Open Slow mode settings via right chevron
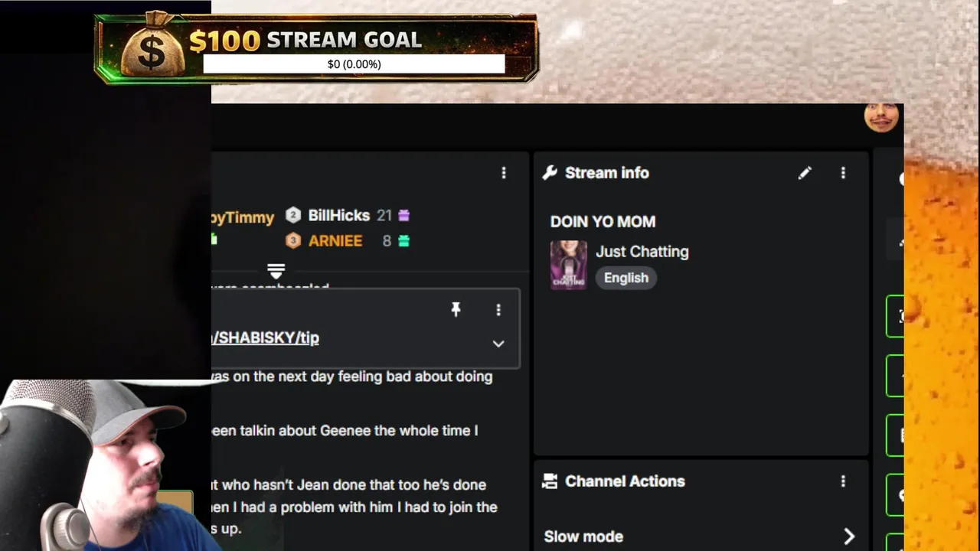The height and width of the screenshot is (551, 980). [849, 536]
